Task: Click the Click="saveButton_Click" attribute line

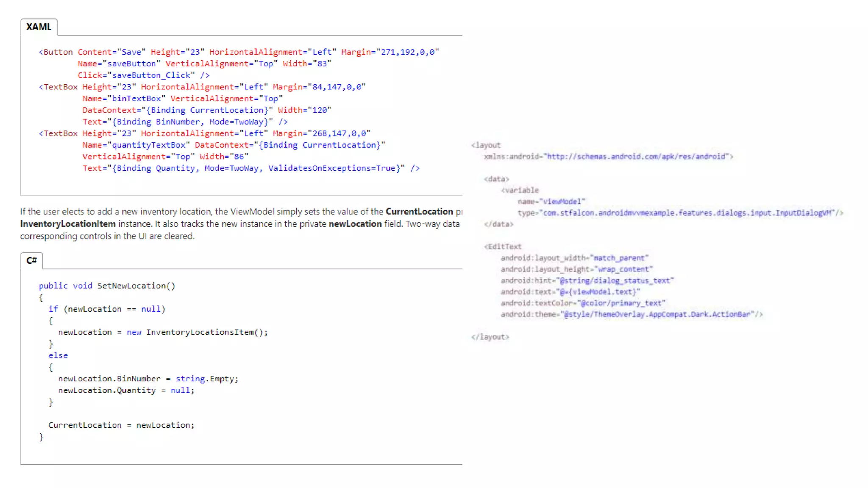Action: pyautogui.click(x=143, y=75)
